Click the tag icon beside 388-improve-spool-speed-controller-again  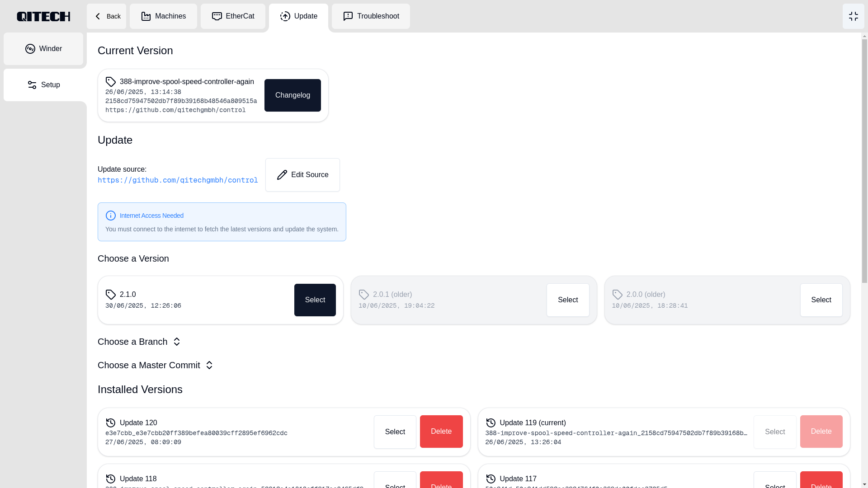pos(111,82)
